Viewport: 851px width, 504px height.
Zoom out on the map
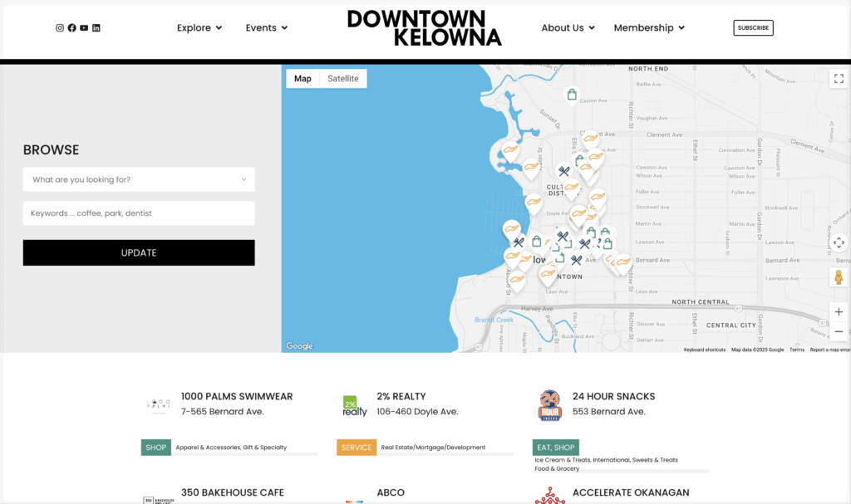[839, 332]
